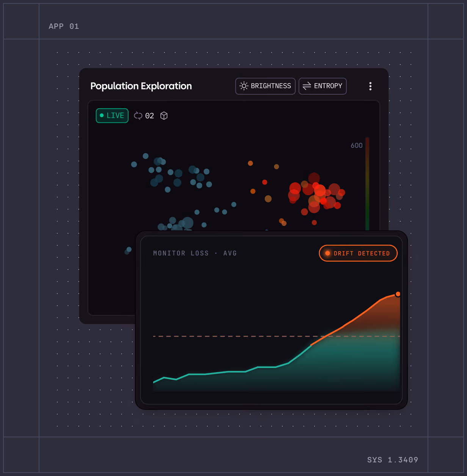Click the vertical color scale bar near 600
This screenshot has width=467, height=476.
coord(367,183)
